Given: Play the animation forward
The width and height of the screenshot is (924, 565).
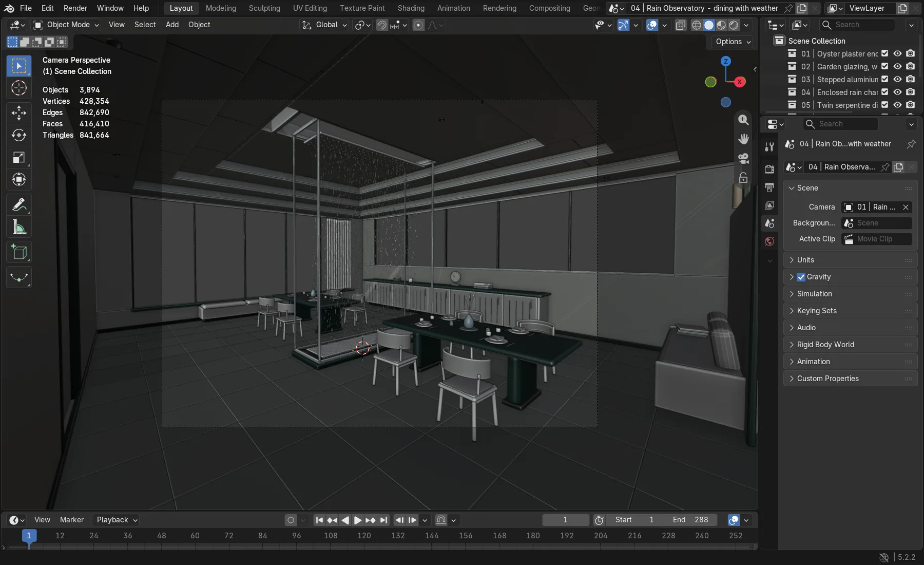Looking at the screenshot, I should point(358,520).
